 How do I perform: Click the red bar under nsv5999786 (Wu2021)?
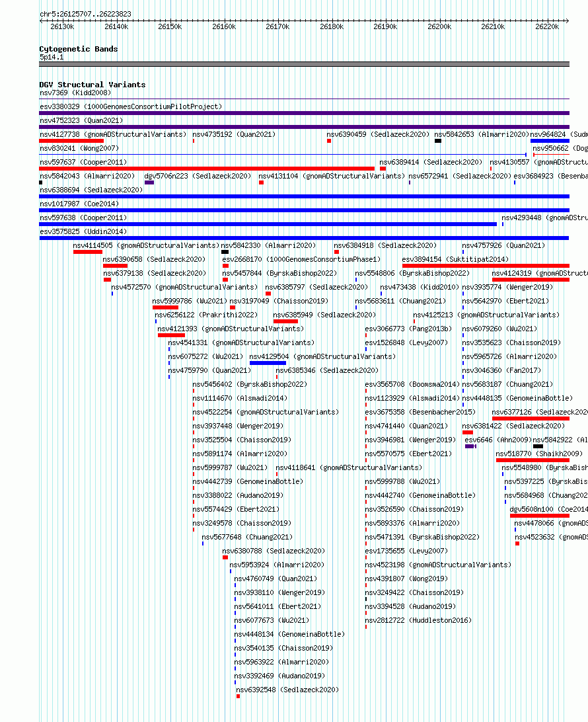(165, 307)
